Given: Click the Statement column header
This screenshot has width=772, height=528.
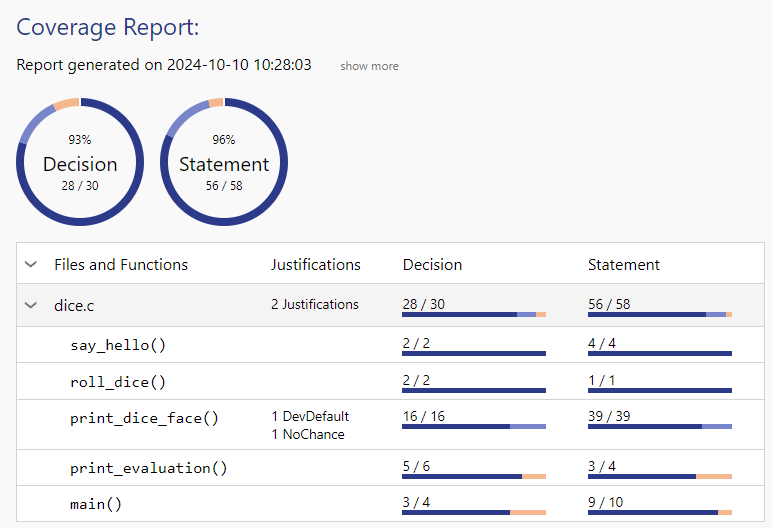Looking at the screenshot, I should [623, 265].
